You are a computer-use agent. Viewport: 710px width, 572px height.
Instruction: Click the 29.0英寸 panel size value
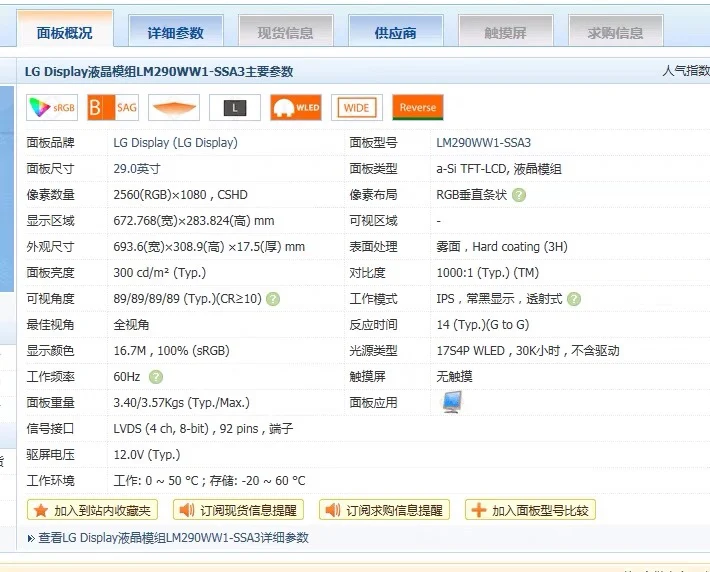tap(137, 169)
